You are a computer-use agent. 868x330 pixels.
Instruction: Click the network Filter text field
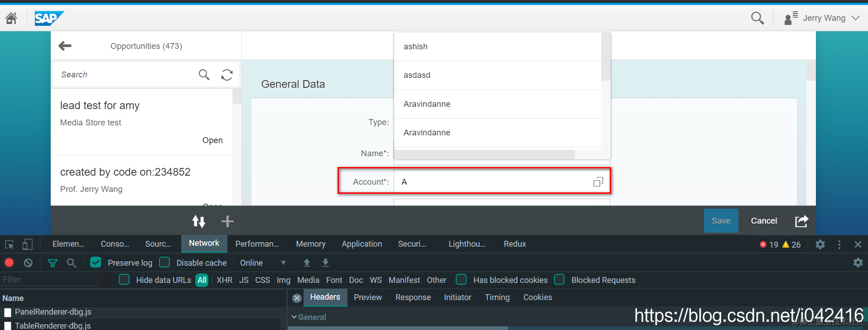pyautogui.click(x=50, y=280)
